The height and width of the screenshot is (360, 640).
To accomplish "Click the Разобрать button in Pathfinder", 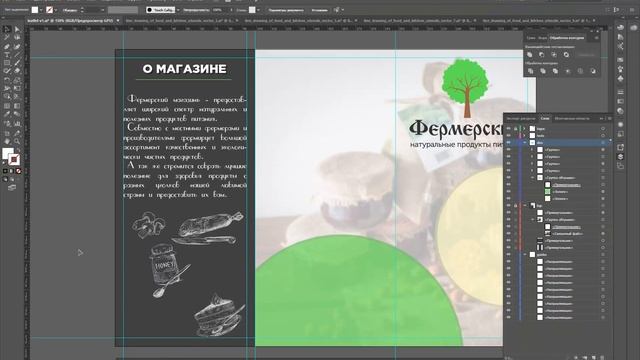I will coord(587,55).
